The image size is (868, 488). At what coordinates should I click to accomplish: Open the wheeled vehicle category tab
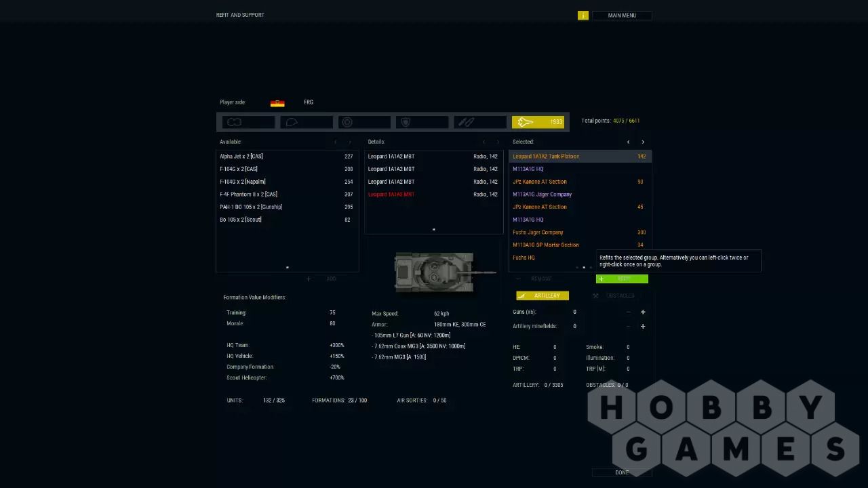[x=364, y=122]
